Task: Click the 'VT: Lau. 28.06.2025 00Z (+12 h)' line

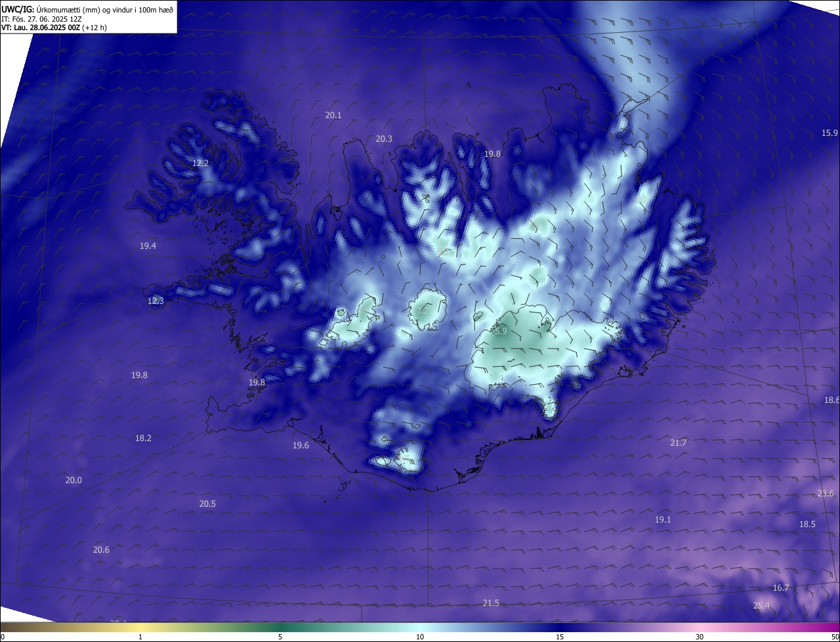Action: click(54, 28)
